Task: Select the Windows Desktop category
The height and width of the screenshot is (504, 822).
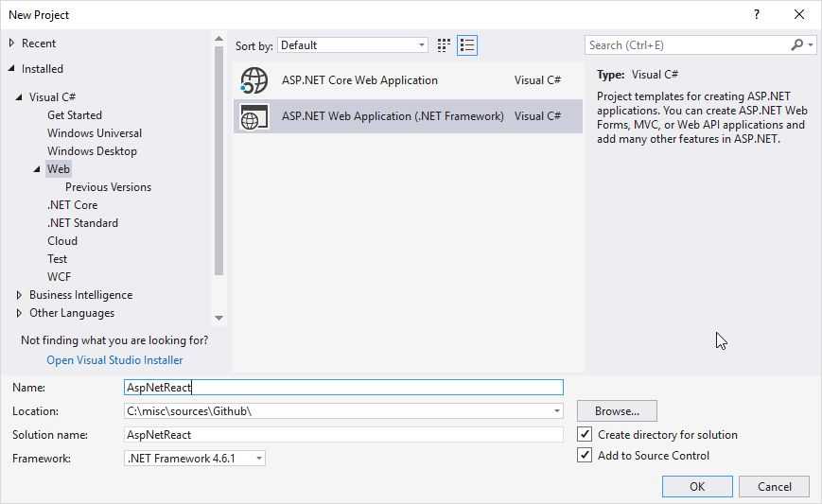Action: 92,151
